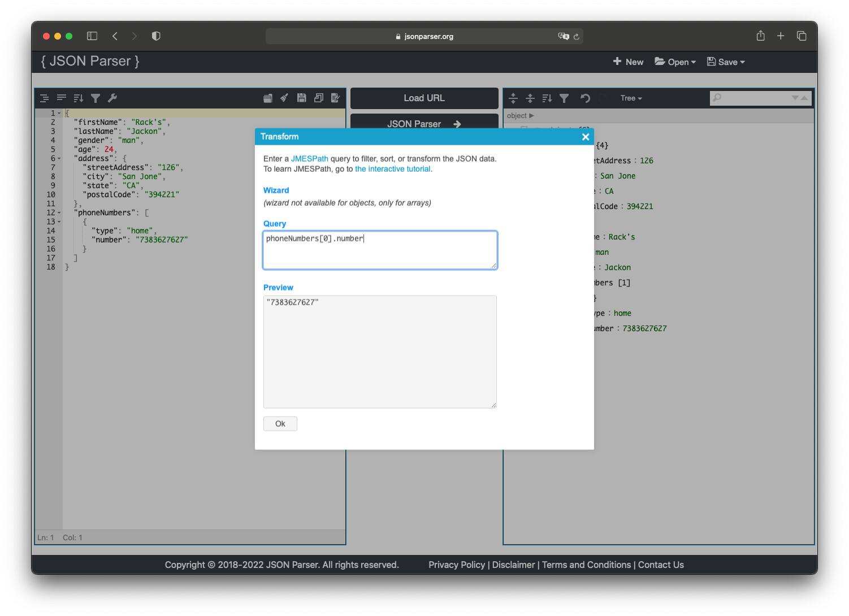Screen dimensions: 849x616
Task: Click the sort icon in the left editor toolbar
Action: (79, 98)
